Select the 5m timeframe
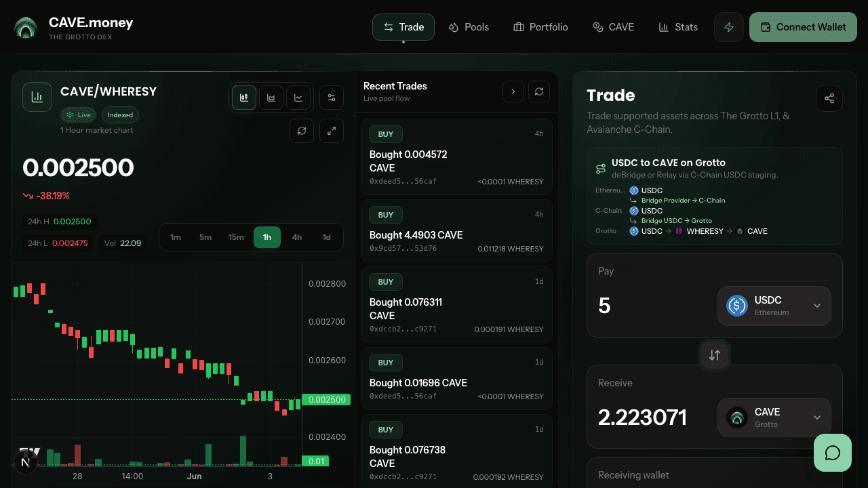The width and height of the screenshot is (868, 488). pos(205,237)
